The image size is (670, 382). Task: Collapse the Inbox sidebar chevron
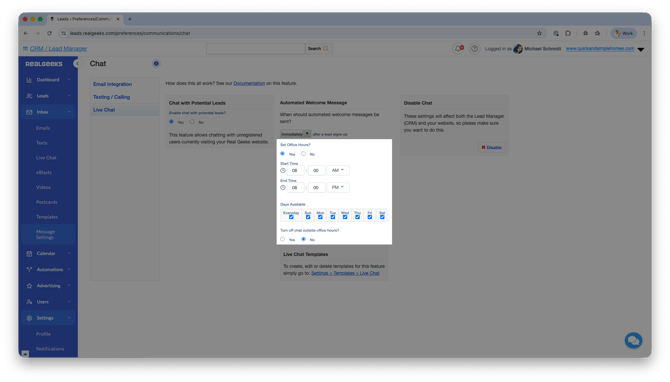tap(69, 112)
